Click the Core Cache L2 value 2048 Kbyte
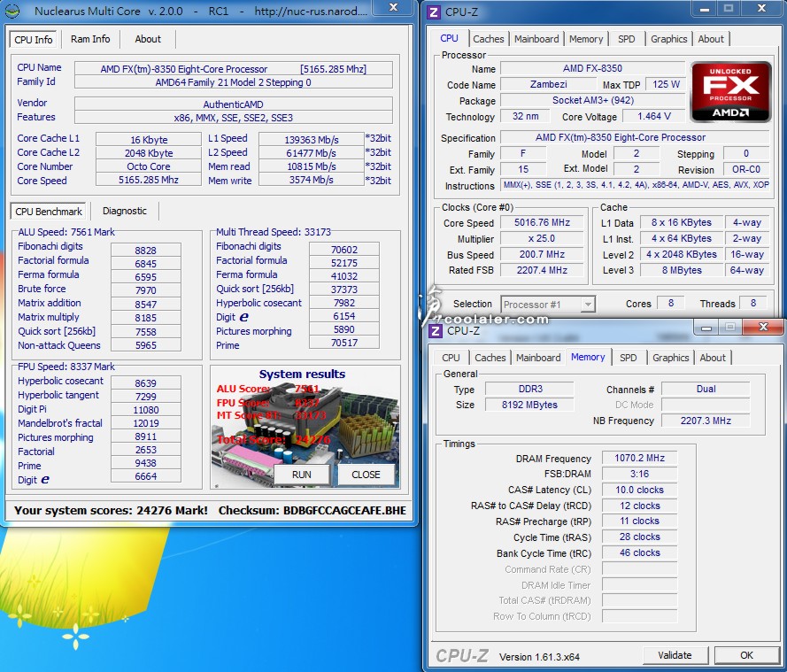787x672 pixels. 149,153
